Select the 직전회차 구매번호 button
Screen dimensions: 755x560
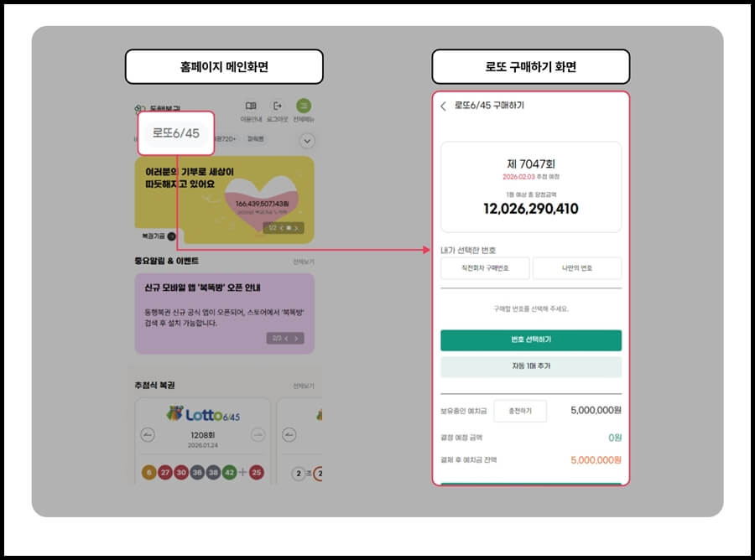pyautogui.click(x=485, y=268)
